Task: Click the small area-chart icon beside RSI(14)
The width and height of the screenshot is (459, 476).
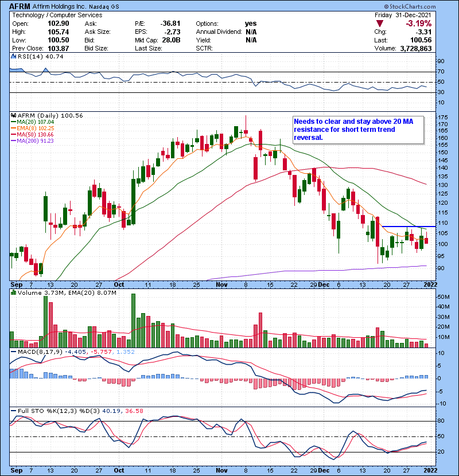Action: (x=13, y=56)
